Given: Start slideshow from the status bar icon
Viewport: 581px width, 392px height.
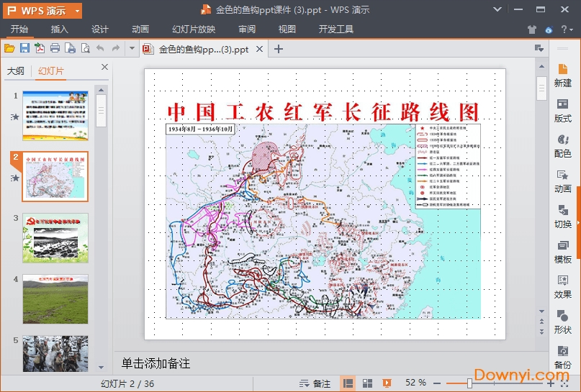Looking at the screenshot, I should [x=387, y=383].
